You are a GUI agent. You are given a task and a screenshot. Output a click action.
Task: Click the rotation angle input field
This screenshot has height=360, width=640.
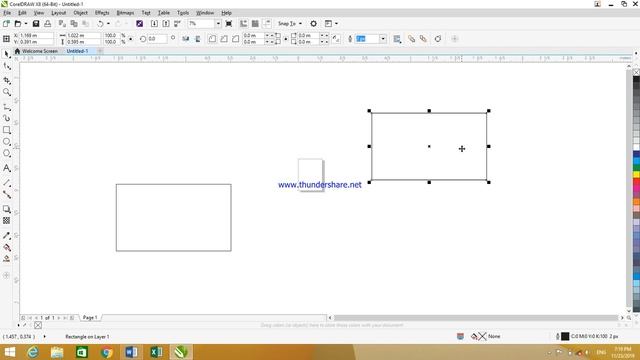[158, 39]
